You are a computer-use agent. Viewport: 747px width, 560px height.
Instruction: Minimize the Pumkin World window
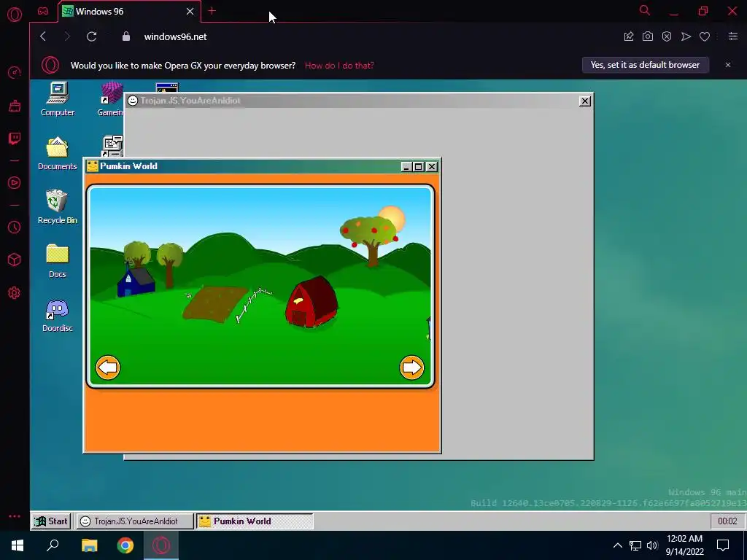[x=406, y=167]
